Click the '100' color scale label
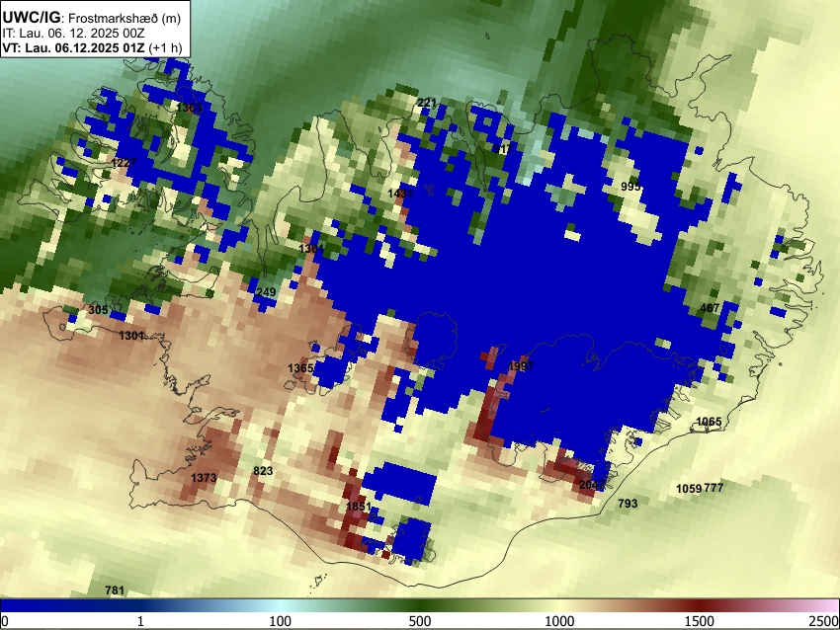This screenshot has width=840, height=630. pyautogui.click(x=281, y=621)
